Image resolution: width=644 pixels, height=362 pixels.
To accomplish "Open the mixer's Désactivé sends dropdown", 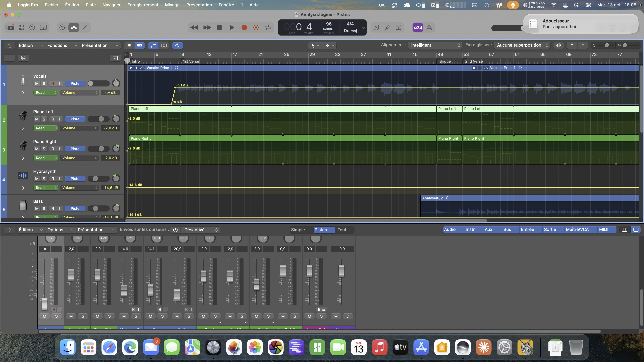I will click(201, 230).
